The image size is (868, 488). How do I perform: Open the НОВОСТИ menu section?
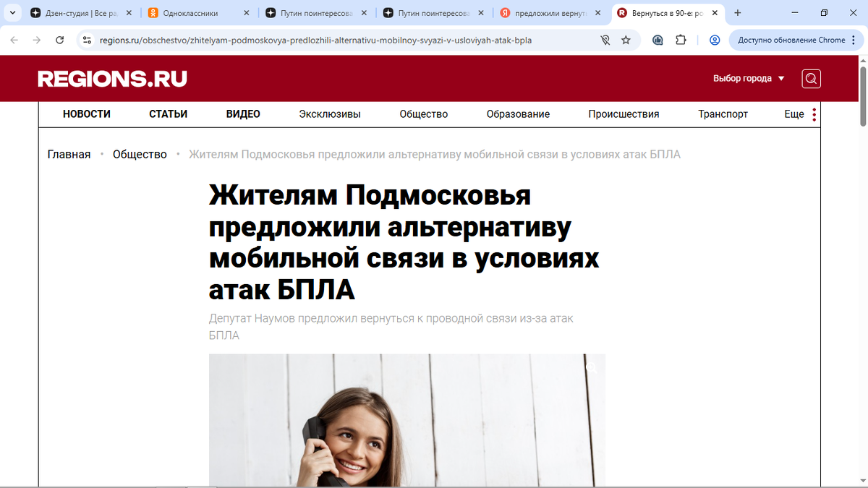coord(87,114)
